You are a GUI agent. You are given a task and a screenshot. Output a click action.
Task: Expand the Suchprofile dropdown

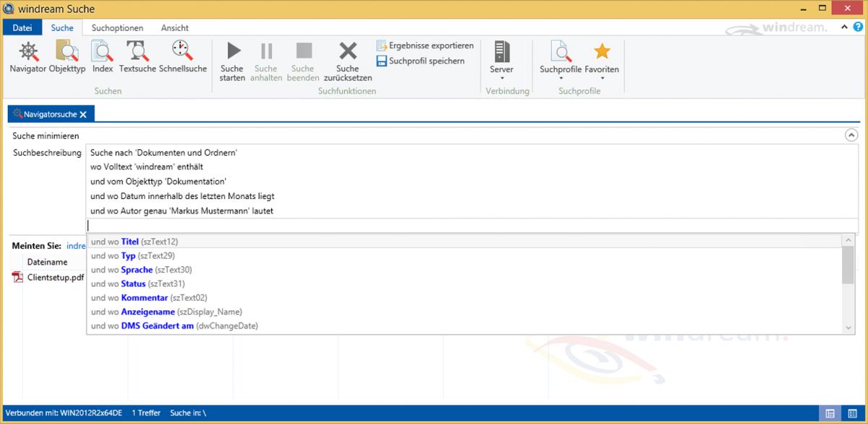coord(561,59)
